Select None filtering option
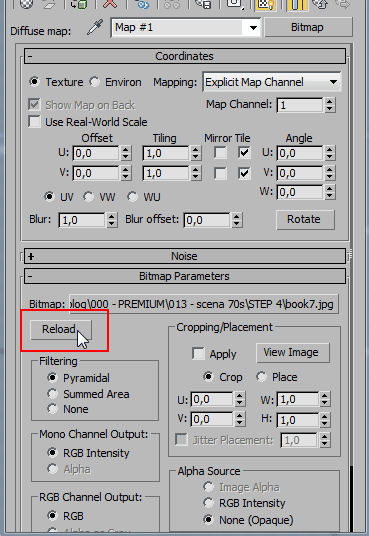 [x=52, y=409]
